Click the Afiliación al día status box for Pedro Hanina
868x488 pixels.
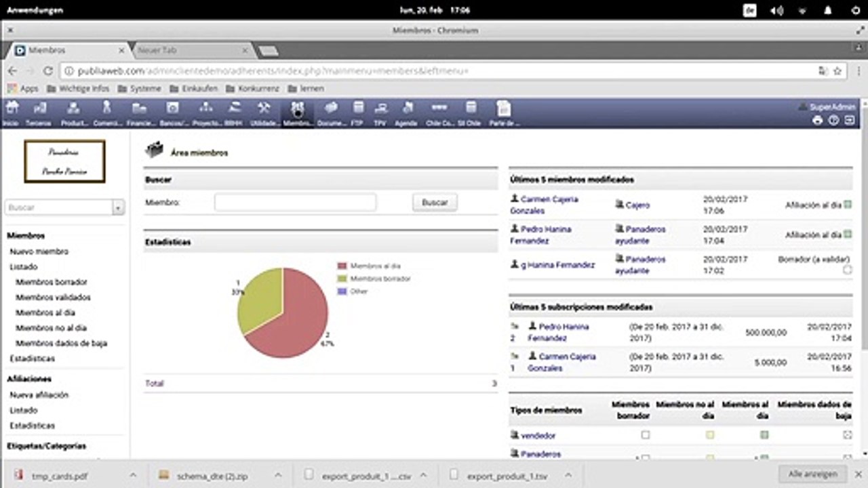click(848, 235)
